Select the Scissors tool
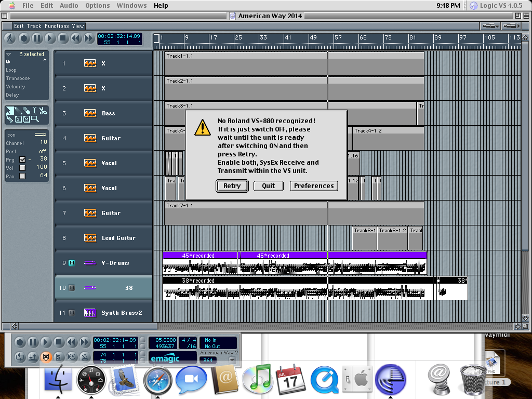Image resolution: width=532 pixels, height=399 pixels. 43,111
